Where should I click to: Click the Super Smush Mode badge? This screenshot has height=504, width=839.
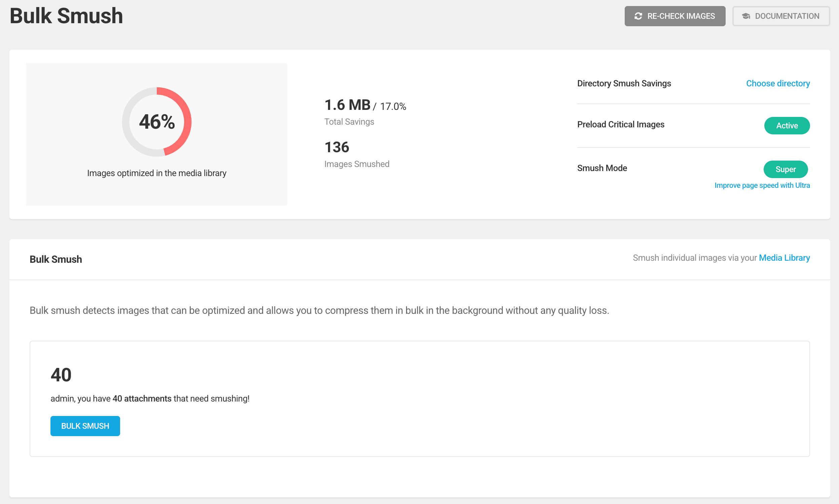[785, 169]
